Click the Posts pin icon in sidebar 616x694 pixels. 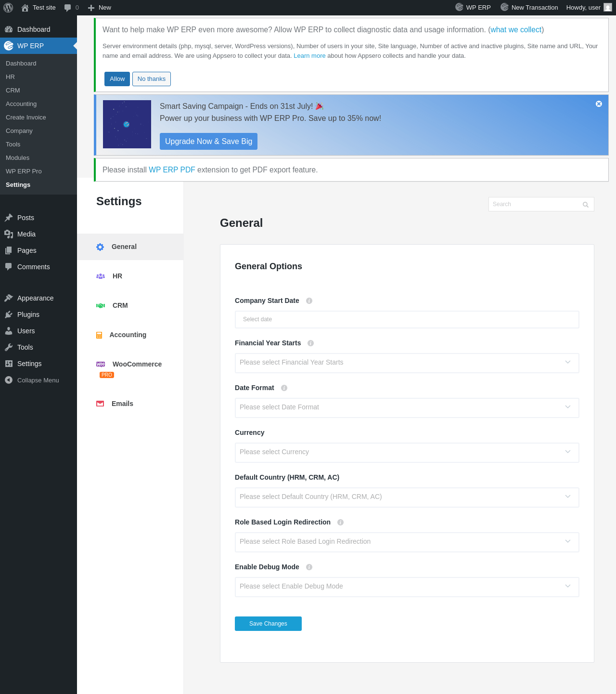pos(9,218)
